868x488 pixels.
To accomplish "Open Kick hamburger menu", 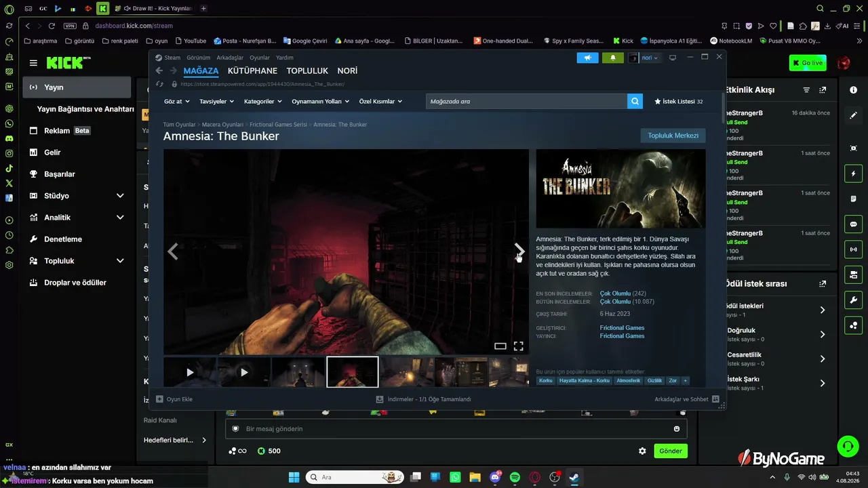I will coord(33,63).
